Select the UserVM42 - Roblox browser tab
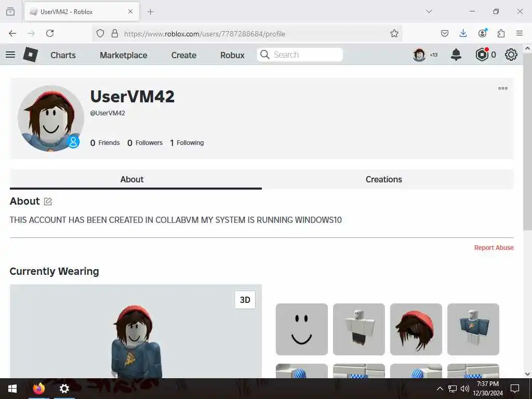 pyautogui.click(x=82, y=12)
